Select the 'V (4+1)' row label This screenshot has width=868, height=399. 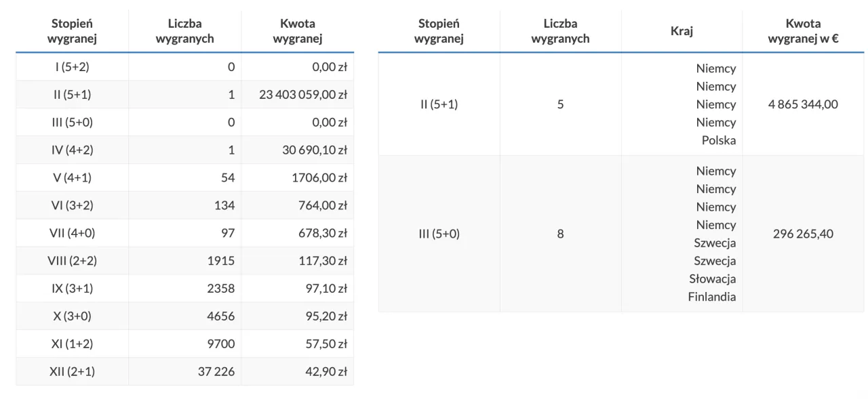coord(72,178)
